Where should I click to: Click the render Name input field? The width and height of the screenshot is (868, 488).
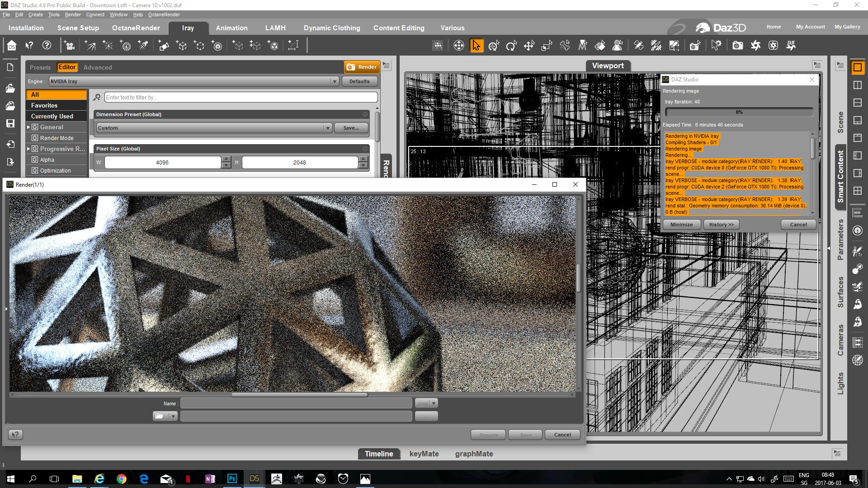tap(296, 404)
